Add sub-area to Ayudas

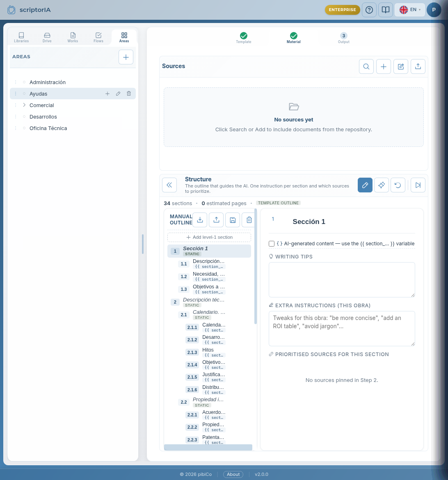(107, 94)
